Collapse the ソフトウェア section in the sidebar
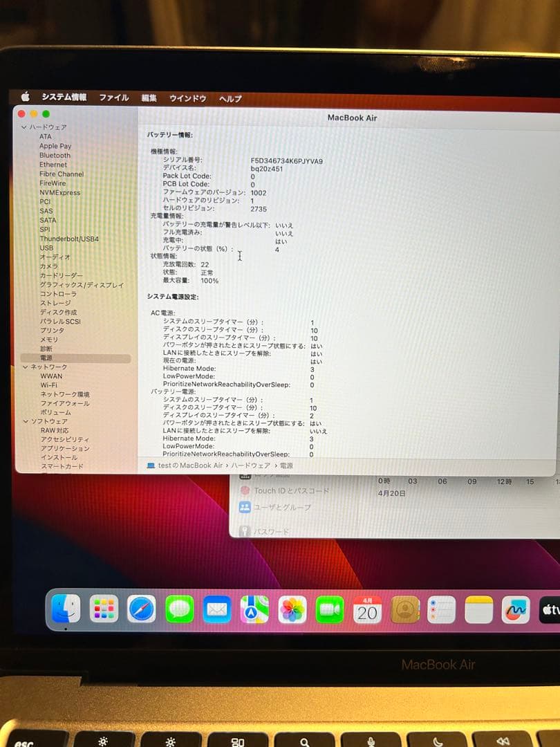 coord(24,421)
